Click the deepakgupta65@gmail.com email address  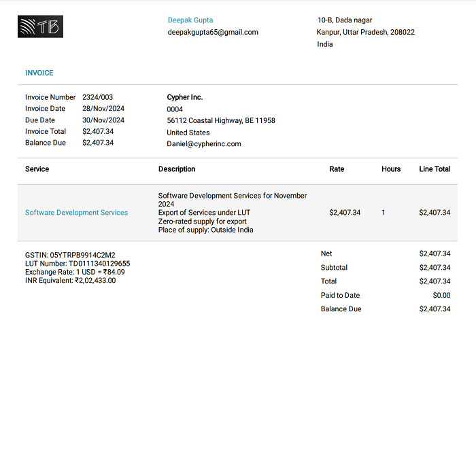pyautogui.click(x=213, y=32)
